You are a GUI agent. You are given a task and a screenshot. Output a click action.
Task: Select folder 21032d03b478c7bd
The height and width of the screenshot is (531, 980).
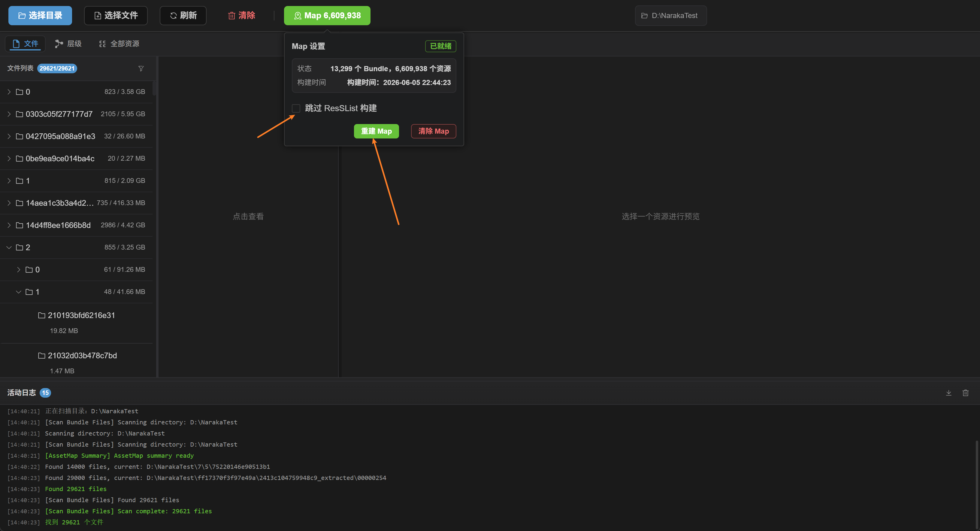(x=76, y=361)
